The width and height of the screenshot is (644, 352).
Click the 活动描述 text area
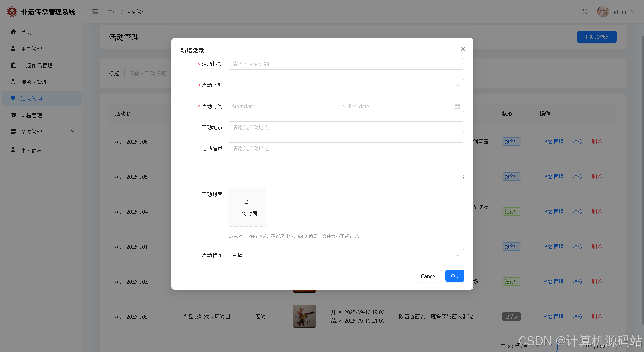point(346,161)
